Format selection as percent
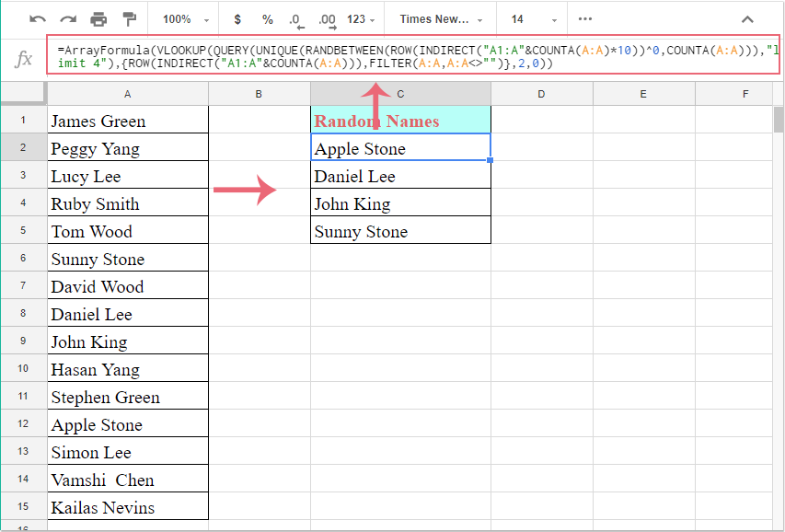785x532 pixels. (267, 18)
